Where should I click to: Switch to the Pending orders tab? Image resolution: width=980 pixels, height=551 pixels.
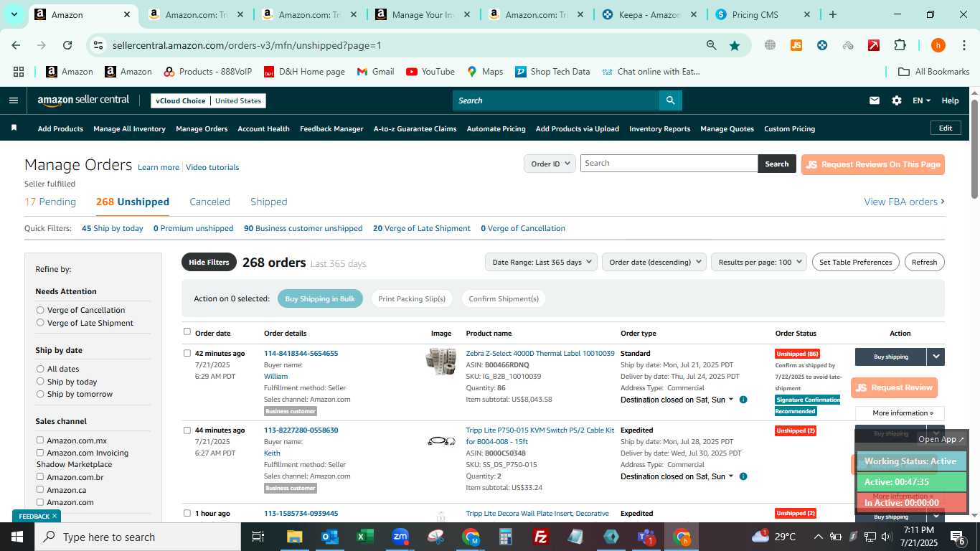pos(50,202)
